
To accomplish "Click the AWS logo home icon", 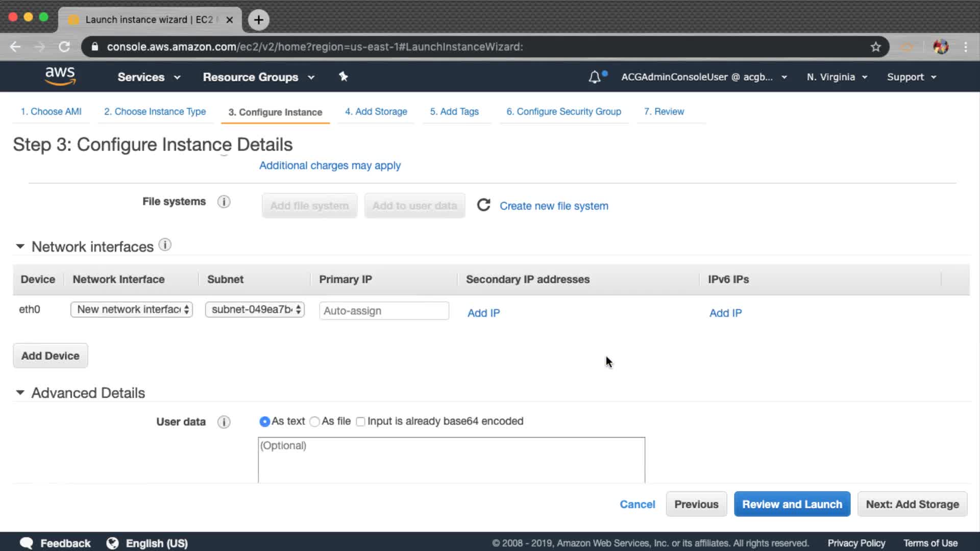I will [60, 76].
